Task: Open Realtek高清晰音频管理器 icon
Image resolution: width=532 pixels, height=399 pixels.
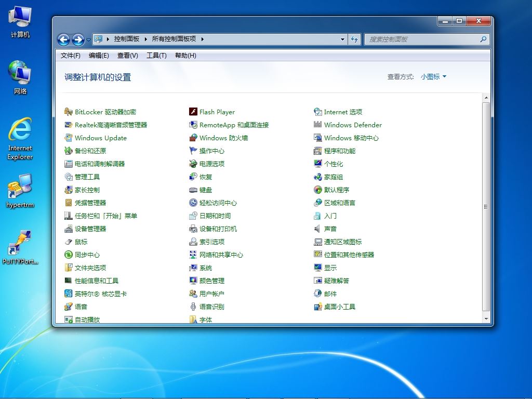Action: (69, 125)
